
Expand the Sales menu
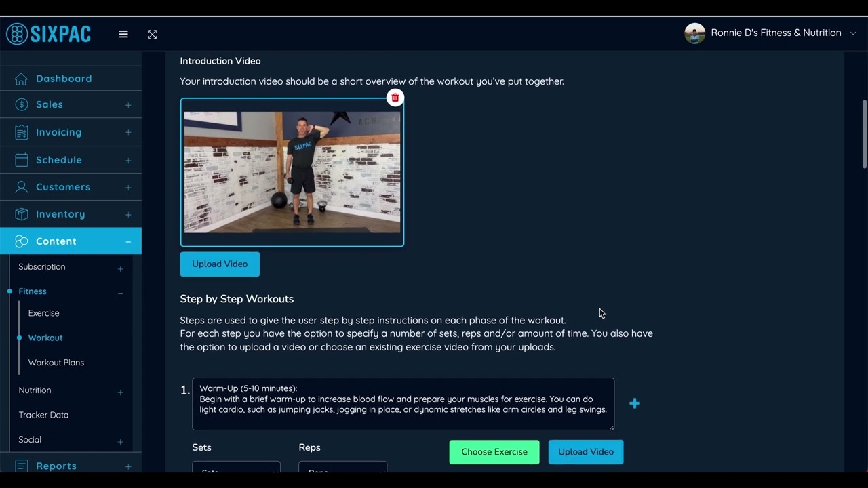point(128,105)
